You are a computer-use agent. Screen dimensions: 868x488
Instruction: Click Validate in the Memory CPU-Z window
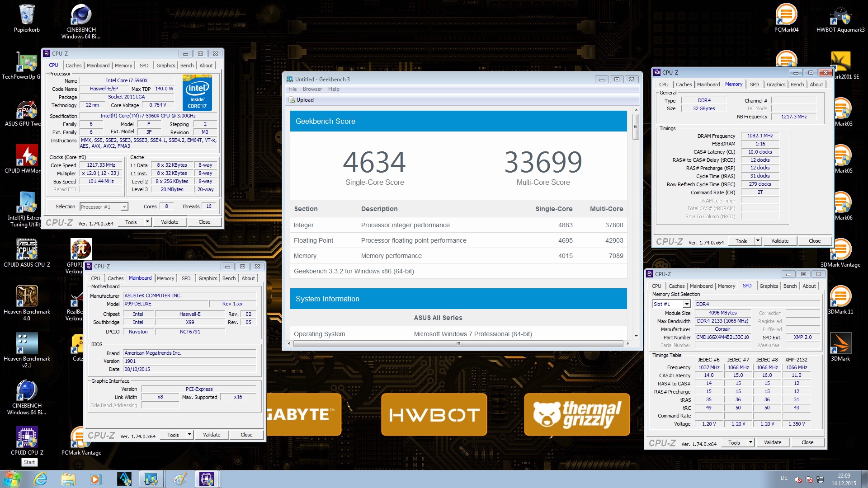(780, 241)
